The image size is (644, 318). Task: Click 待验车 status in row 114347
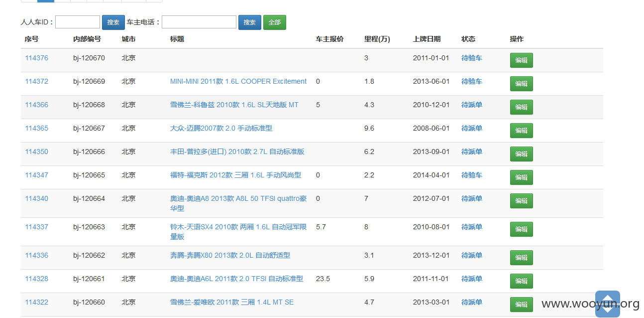click(x=472, y=175)
